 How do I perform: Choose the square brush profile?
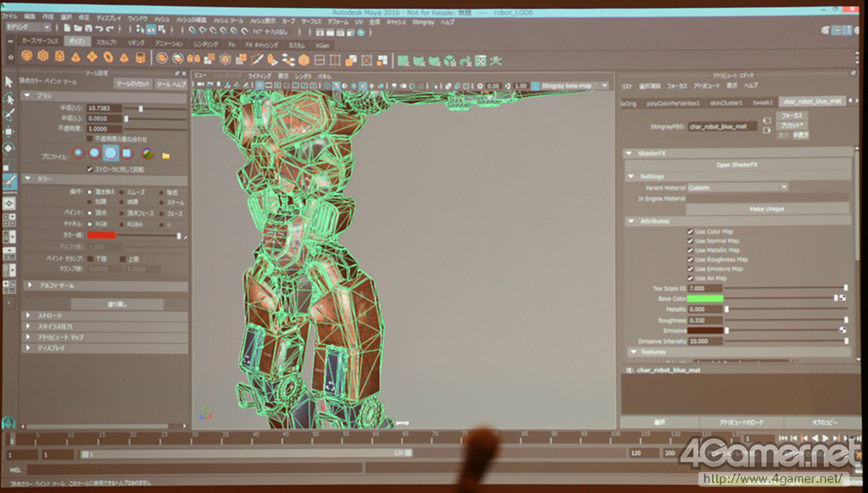coord(127,153)
